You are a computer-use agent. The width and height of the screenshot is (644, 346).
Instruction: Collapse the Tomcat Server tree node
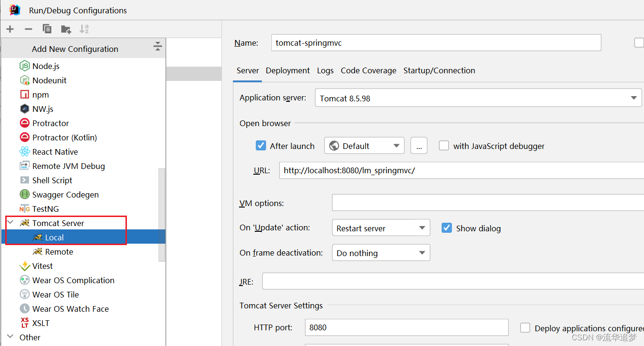(x=10, y=223)
